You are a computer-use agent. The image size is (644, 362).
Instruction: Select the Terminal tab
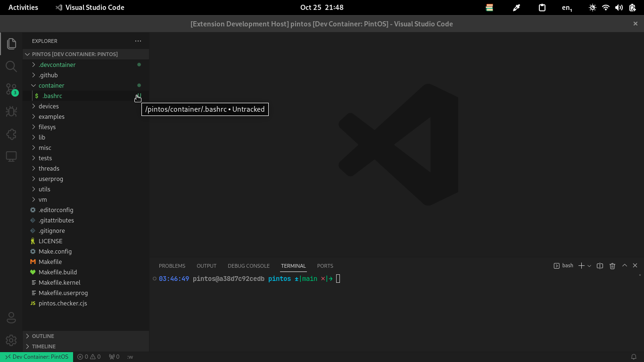(x=293, y=266)
